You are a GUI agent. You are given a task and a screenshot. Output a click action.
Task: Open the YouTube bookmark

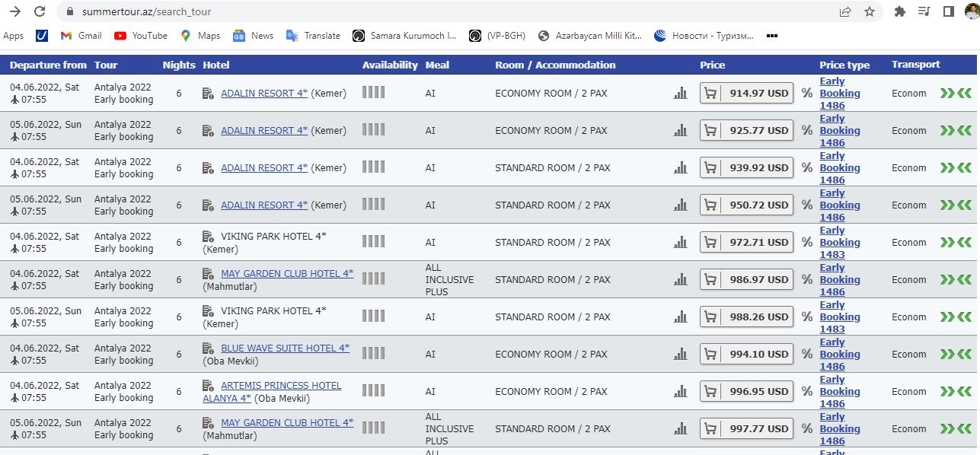pyautogui.click(x=141, y=36)
